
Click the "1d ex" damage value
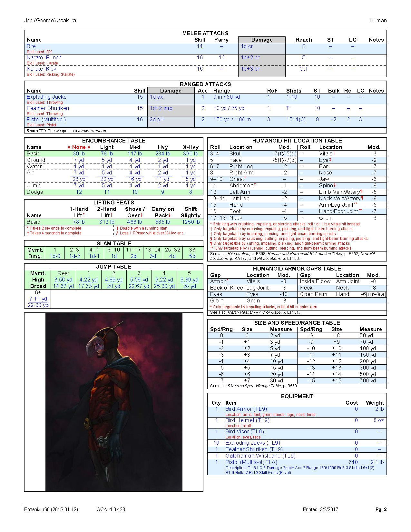(x=156, y=97)
